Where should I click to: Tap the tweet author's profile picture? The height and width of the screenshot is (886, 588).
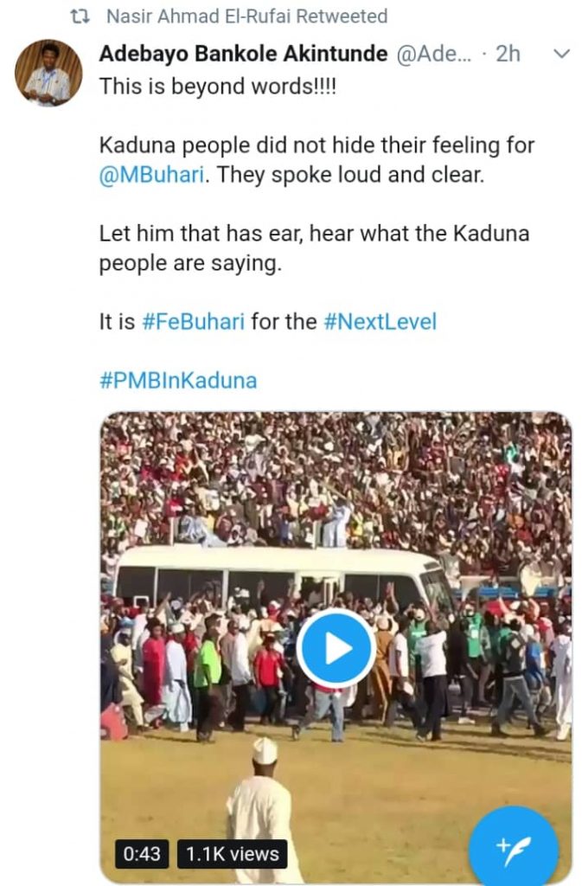48,73
